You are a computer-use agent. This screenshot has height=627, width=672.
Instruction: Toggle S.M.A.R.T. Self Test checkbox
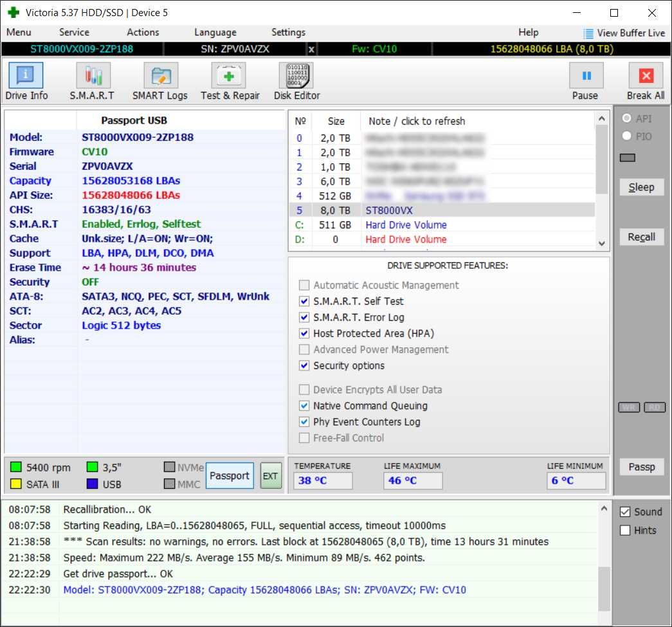[x=304, y=302]
